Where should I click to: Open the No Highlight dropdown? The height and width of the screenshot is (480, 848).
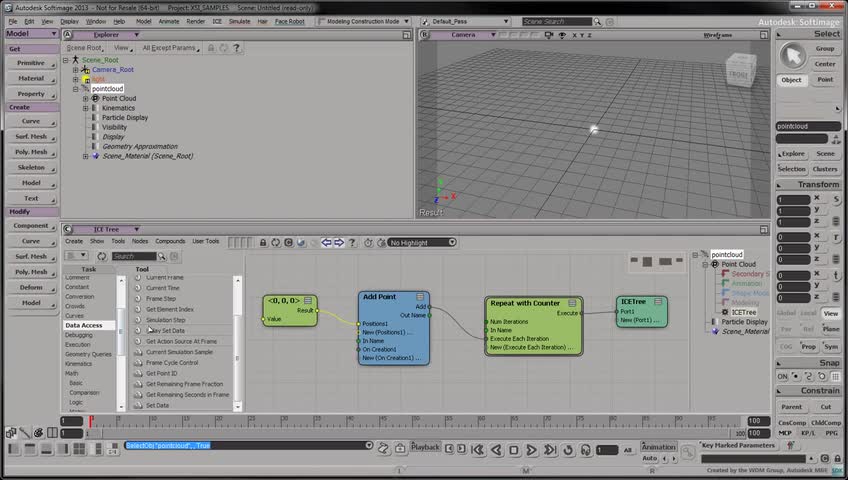[x=421, y=242]
